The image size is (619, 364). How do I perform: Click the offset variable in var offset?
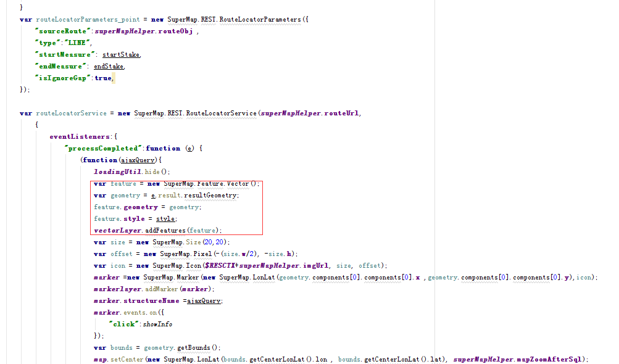[121, 254]
